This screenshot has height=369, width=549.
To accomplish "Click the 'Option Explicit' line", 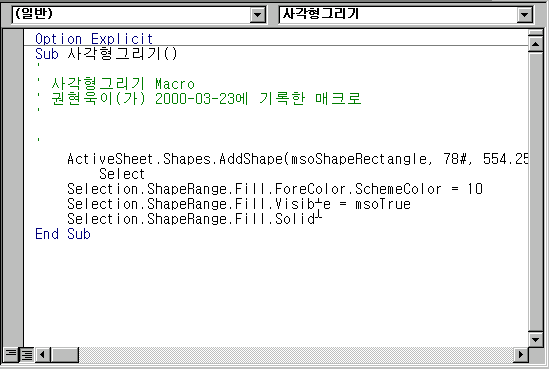I will coord(94,39).
